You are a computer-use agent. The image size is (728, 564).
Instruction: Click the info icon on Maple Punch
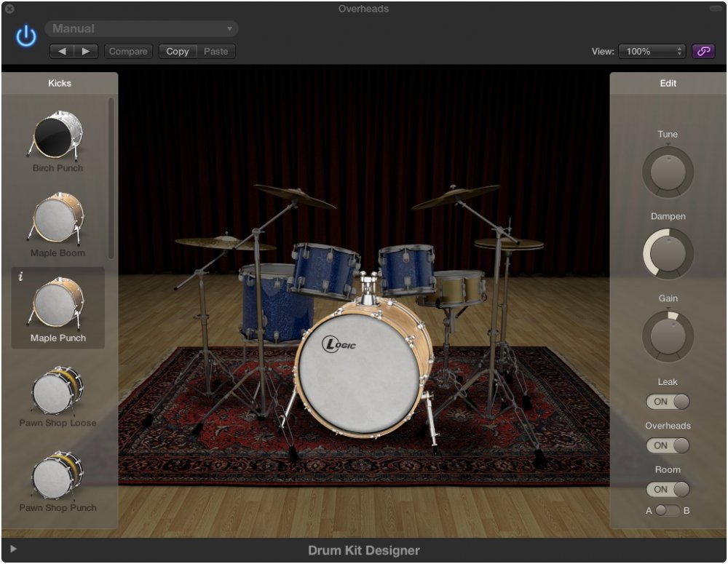pos(20,277)
